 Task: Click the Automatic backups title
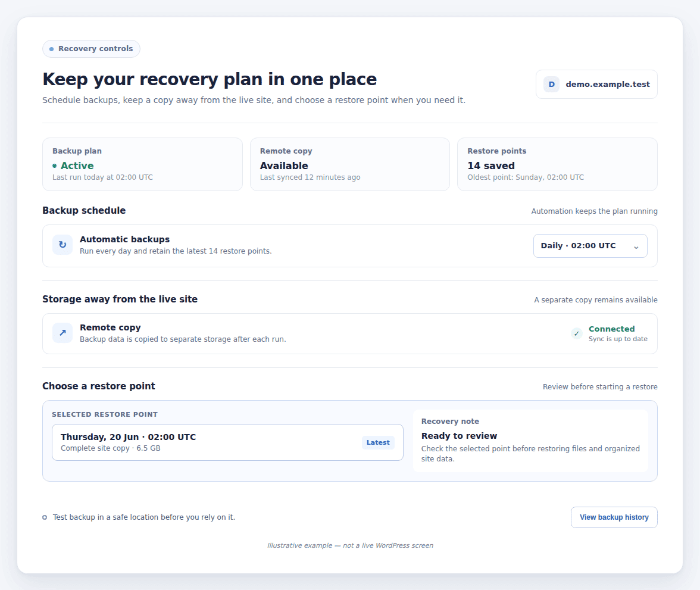124,239
